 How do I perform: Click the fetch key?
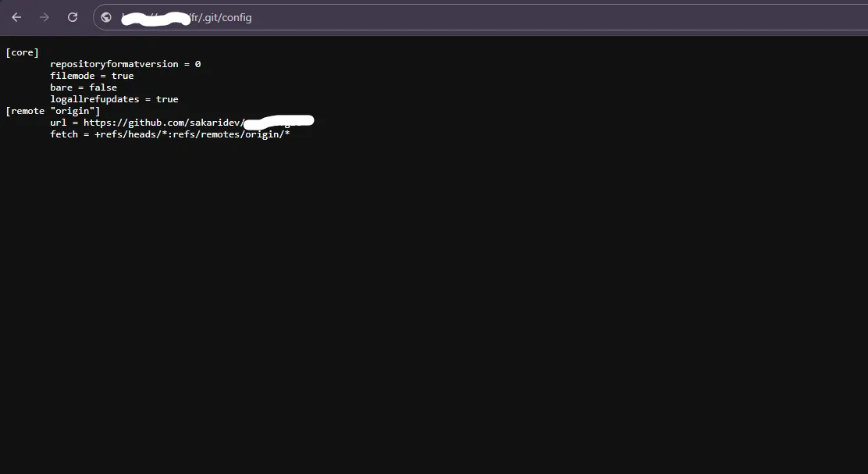coord(64,134)
